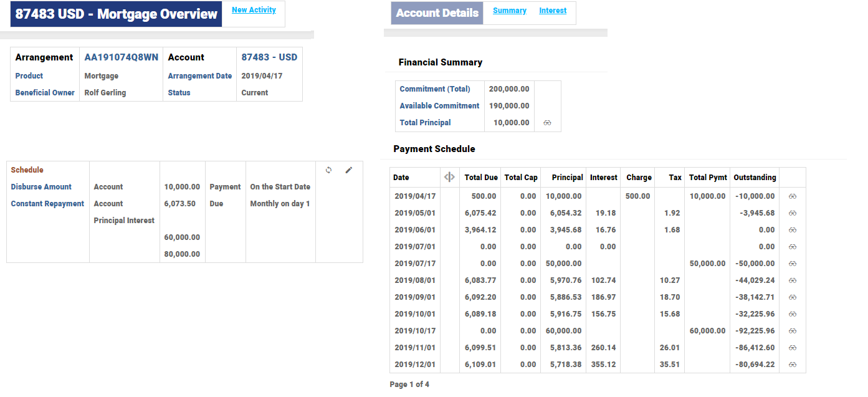This screenshot has height=397, width=868.
Task: View details icon for 2019/10/17 payment row
Action: point(793,331)
